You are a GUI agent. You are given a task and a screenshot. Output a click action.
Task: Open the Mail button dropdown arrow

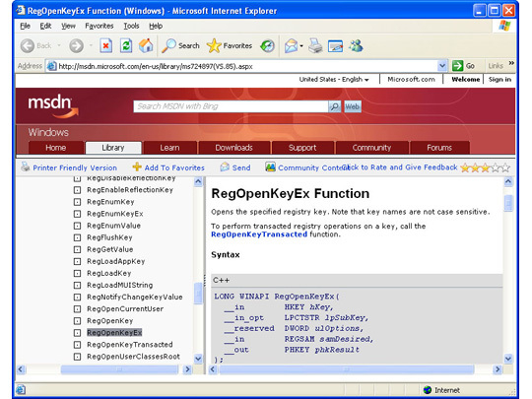(300, 45)
